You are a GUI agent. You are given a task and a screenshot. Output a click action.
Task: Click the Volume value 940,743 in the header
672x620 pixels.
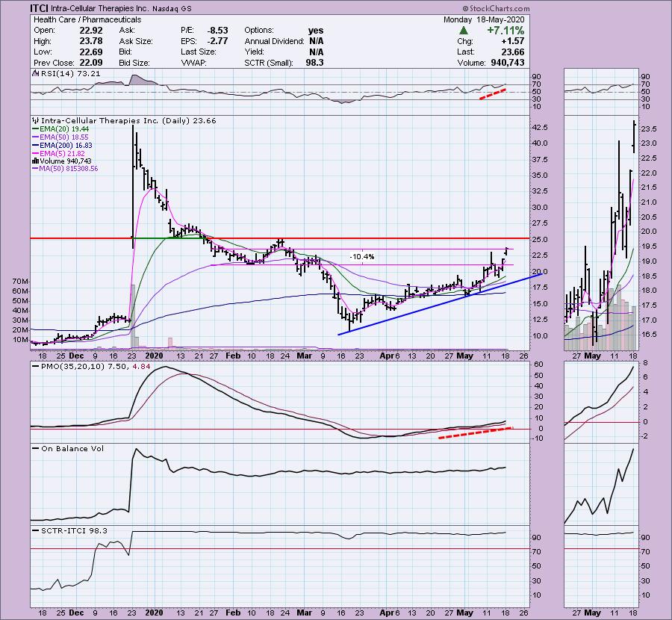click(508, 63)
